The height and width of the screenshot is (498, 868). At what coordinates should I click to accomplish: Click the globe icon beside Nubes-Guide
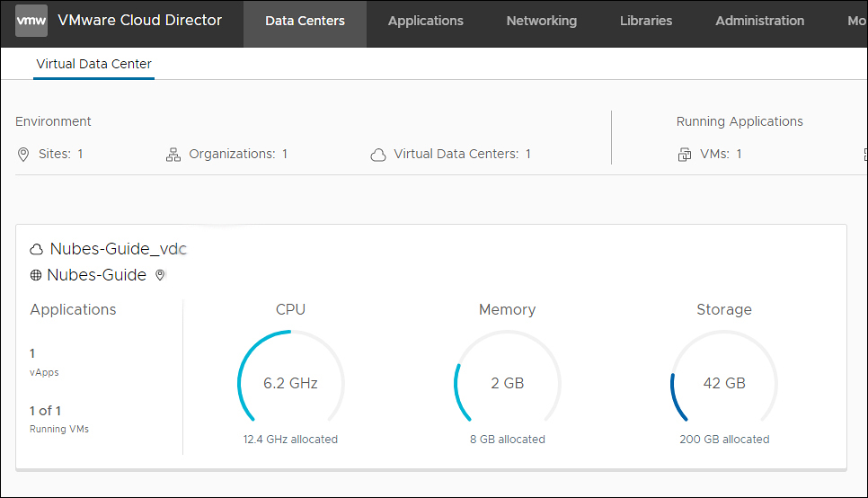pyautogui.click(x=36, y=275)
